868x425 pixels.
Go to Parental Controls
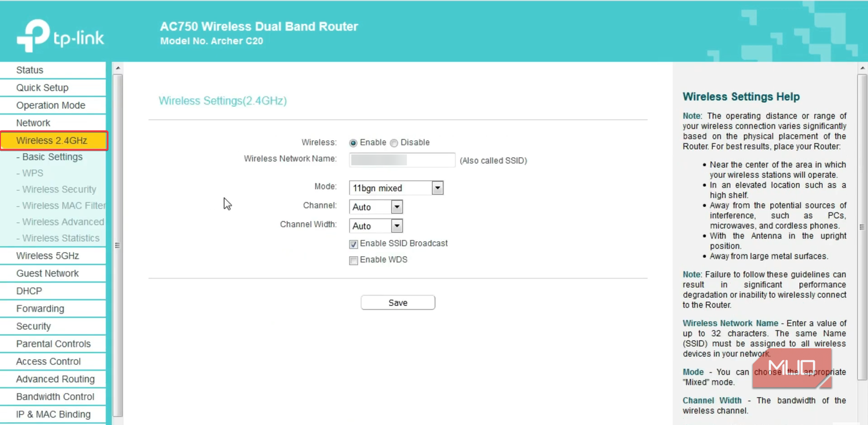click(53, 344)
